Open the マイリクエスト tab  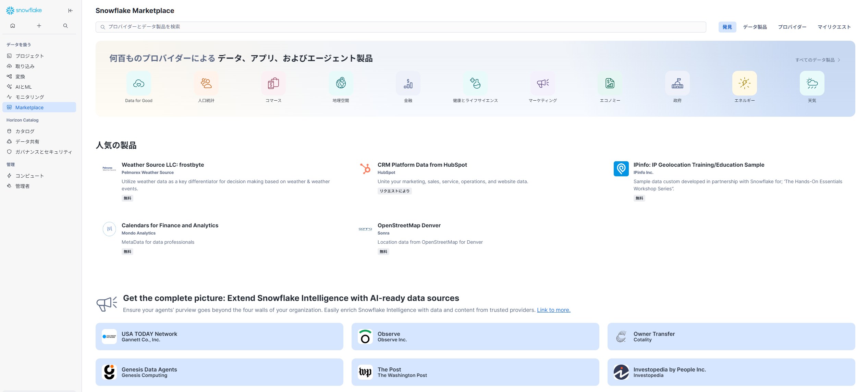pos(834,27)
